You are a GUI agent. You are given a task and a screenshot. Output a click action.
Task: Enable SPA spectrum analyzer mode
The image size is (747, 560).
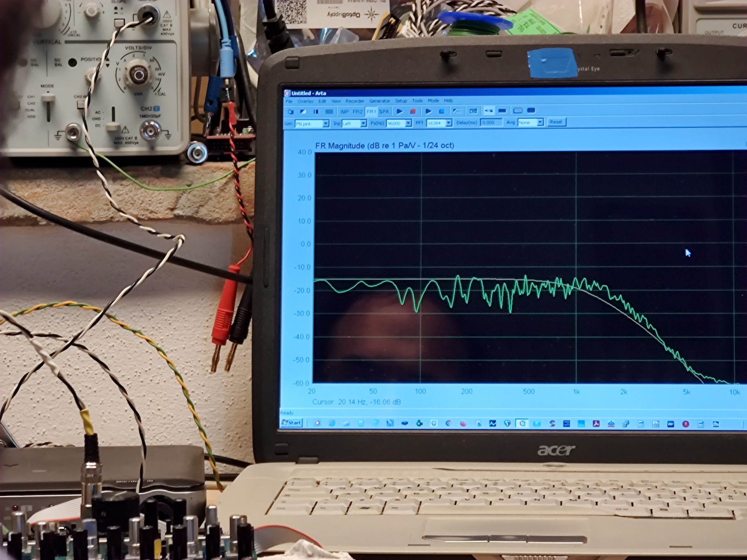pyautogui.click(x=384, y=112)
